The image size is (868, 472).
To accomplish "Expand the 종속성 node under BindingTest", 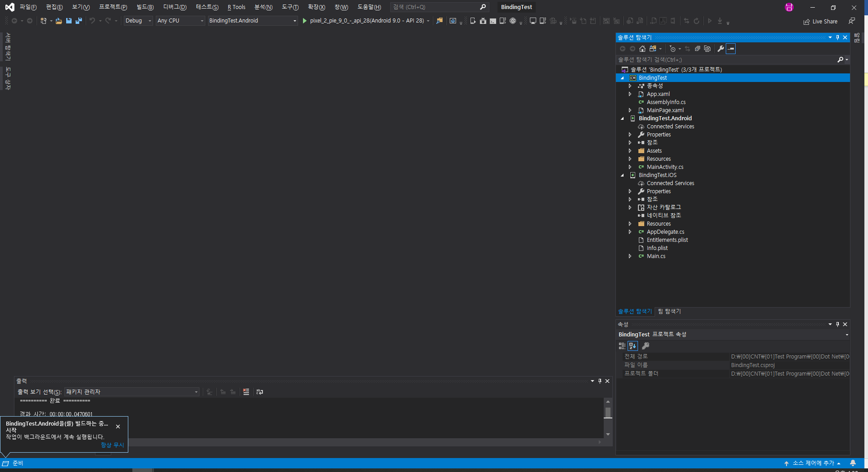I will pyautogui.click(x=630, y=86).
